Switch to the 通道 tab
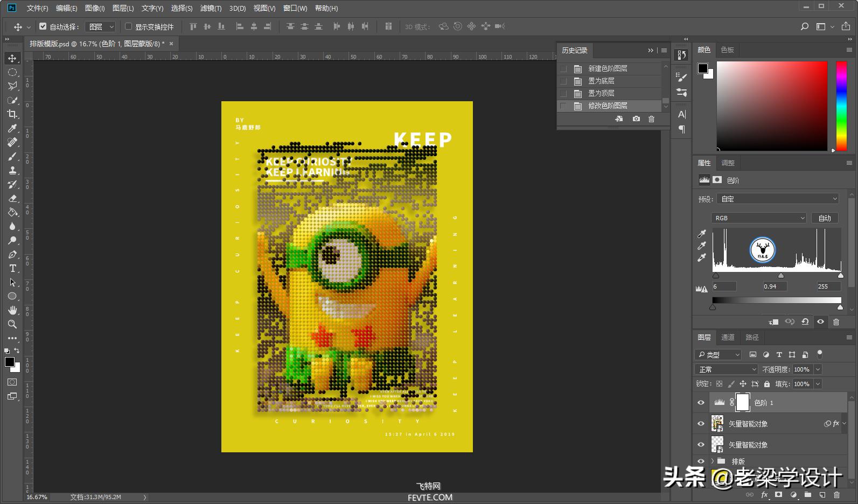858x504 pixels. (728, 337)
